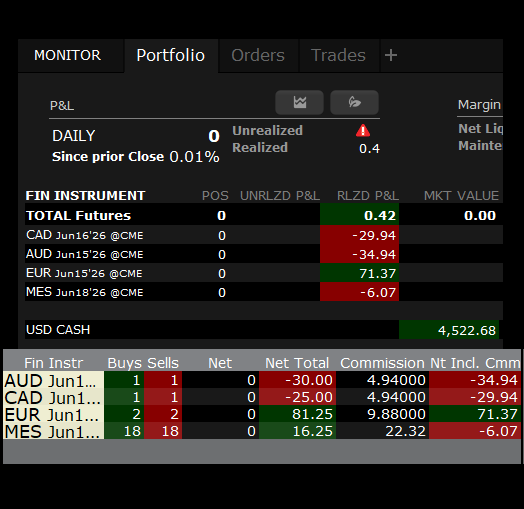This screenshot has height=509, width=524.
Task: Sort by the MKT VALUE column header
Action: point(461,196)
